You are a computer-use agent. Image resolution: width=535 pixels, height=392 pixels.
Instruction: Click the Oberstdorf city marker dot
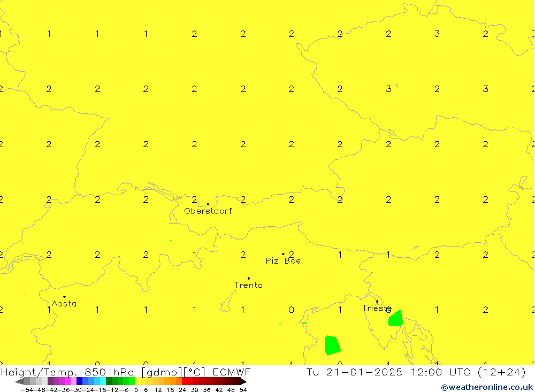[208, 204]
